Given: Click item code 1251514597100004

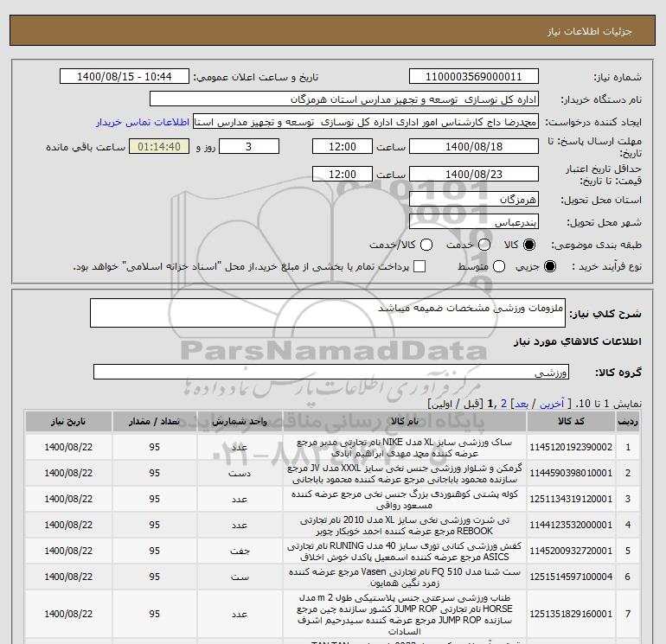Looking at the screenshot, I should pyautogui.click(x=571, y=577).
